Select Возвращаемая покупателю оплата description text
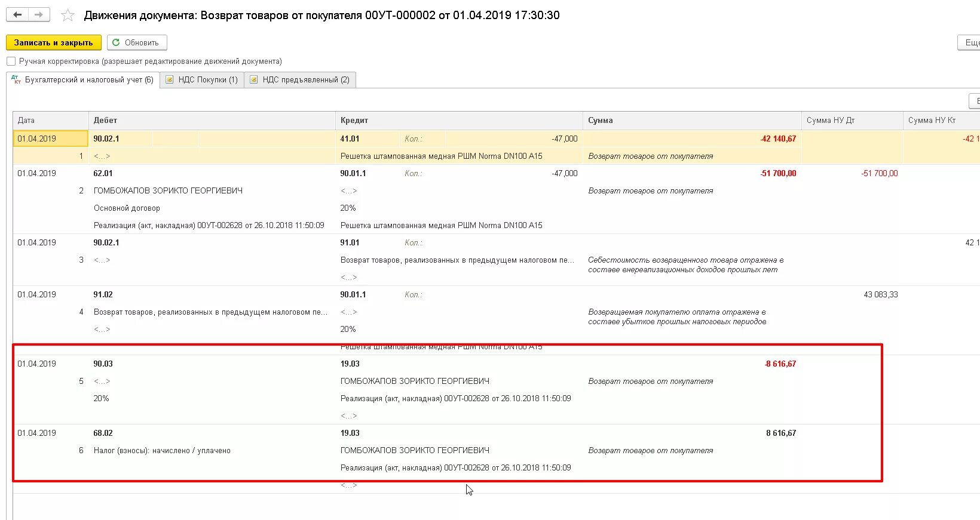Image resolution: width=980 pixels, height=520 pixels. pyautogui.click(x=677, y=316)
